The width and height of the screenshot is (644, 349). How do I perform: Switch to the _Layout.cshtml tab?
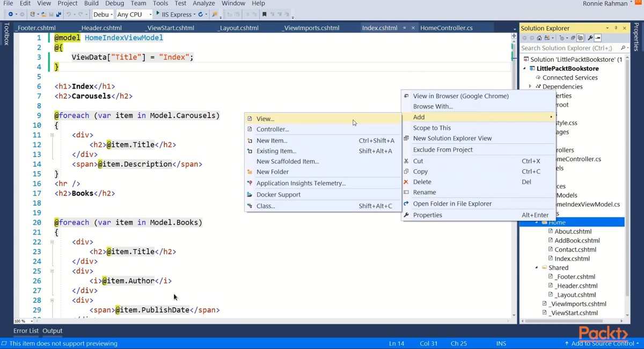pyautogui.click(x=238, y=28)
